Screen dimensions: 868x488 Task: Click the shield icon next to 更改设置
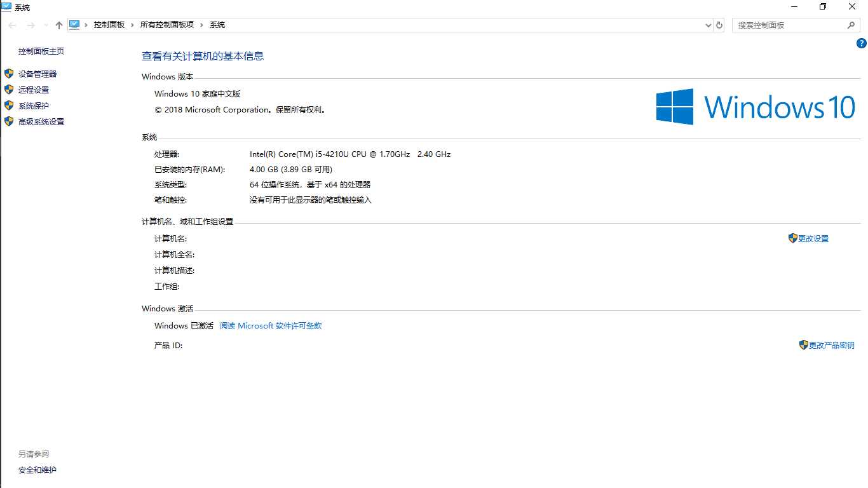792,238
